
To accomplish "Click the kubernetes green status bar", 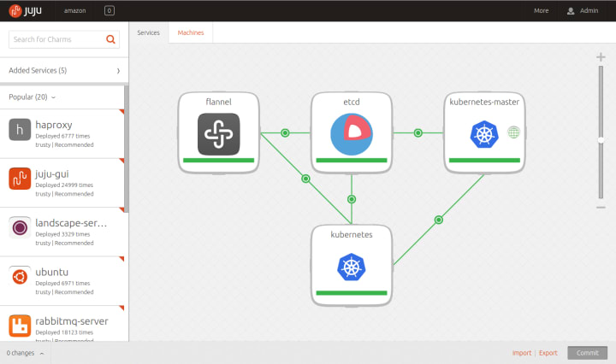I will pyautogui.click(x=352, y=293).
